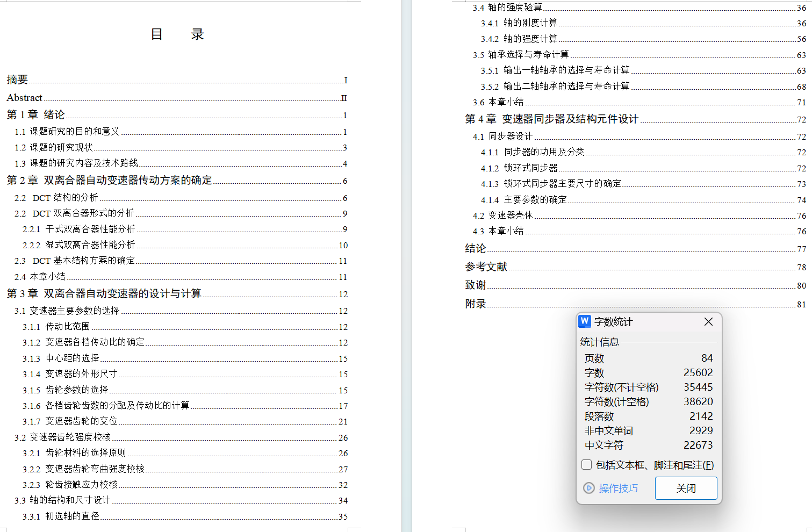Image resolution: width=812 pixels, height=532 pixels.
Task: Click entry 4.1.4 主要参数的确定
Action: [x=643, y=199]
